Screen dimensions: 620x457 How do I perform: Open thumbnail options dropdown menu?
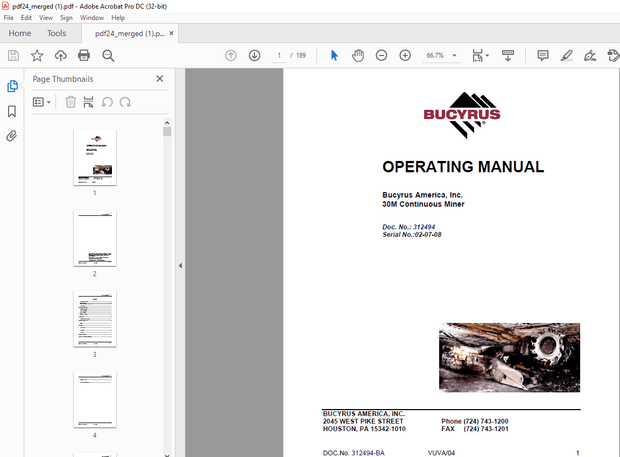[42, 102]
